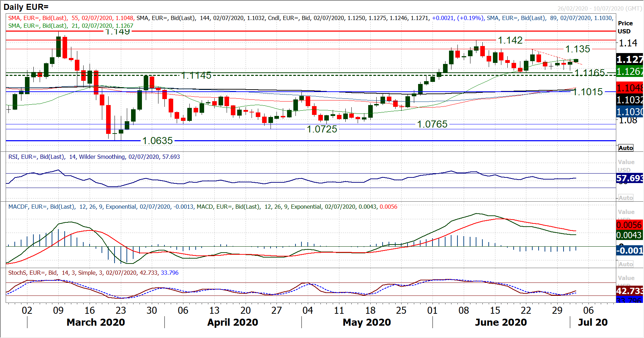The width and height of the screenshot is (644, 338).
Task: Click the 1.135 level label
Action: tap(578, 49)
